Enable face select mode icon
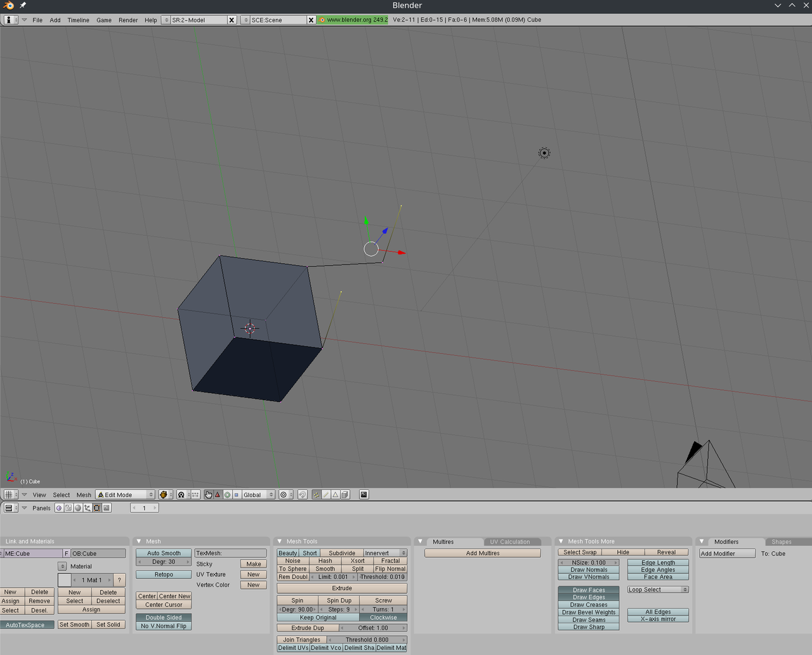 (335, 495)
